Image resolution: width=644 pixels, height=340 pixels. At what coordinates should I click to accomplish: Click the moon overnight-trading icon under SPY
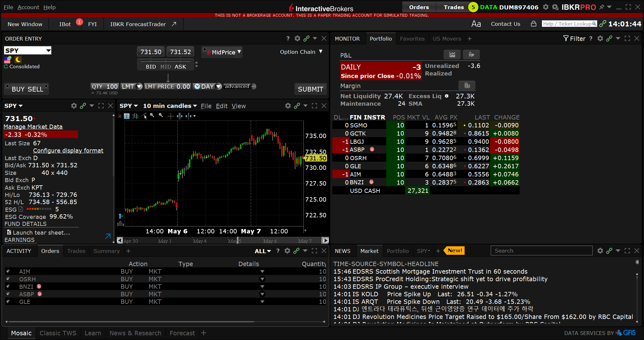point(18,59)
